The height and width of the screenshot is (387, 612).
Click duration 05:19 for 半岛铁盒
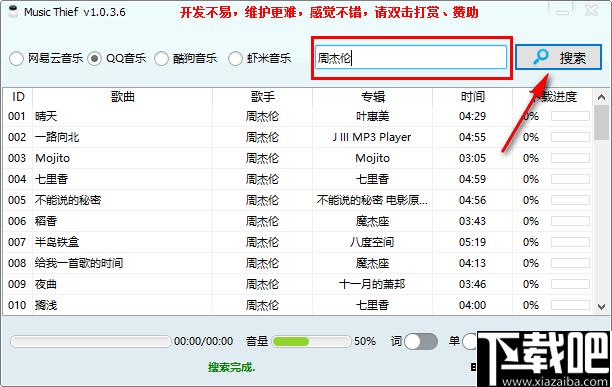(472, 243)
